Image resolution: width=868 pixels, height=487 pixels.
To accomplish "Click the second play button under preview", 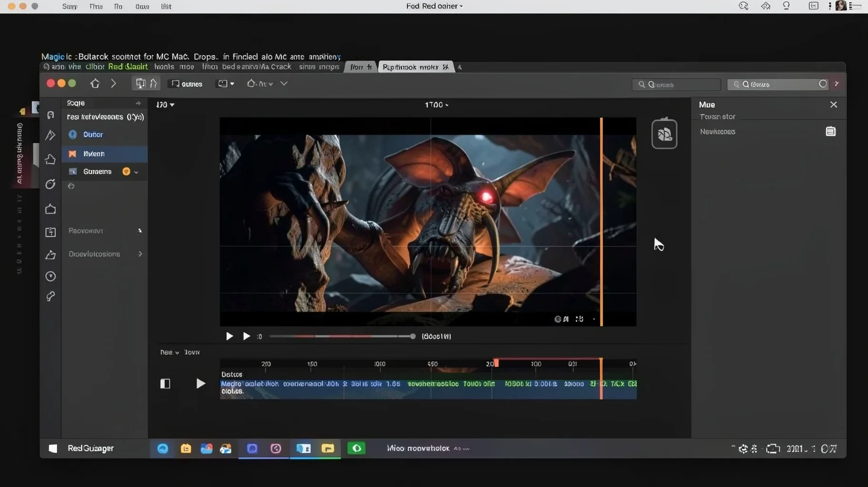I will 247,336.
